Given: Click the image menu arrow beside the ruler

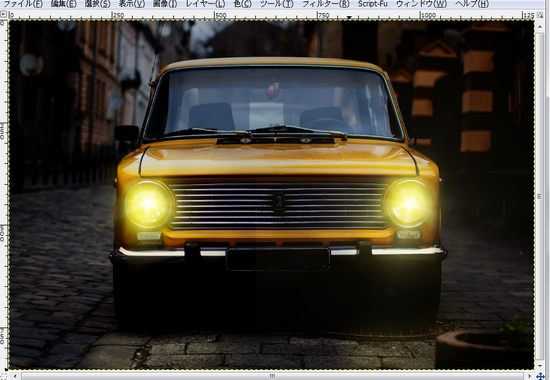Looking at the screenshot, I should tap(4, 14).
